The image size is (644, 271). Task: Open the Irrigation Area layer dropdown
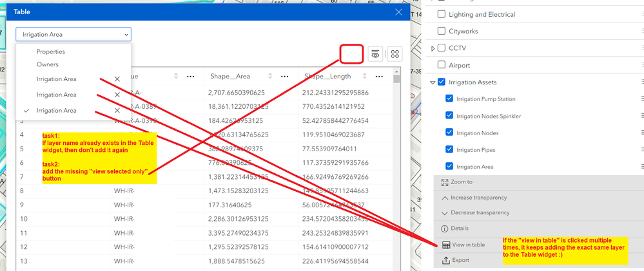(x=73, y=35)
